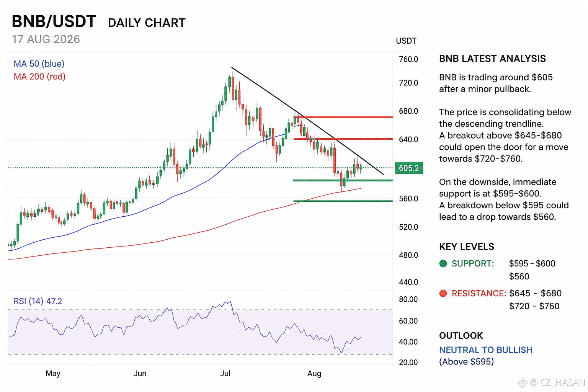Screen dimensions: 588x392
Task: Click the BNB/USDT chart title
Action: point(54,21)
